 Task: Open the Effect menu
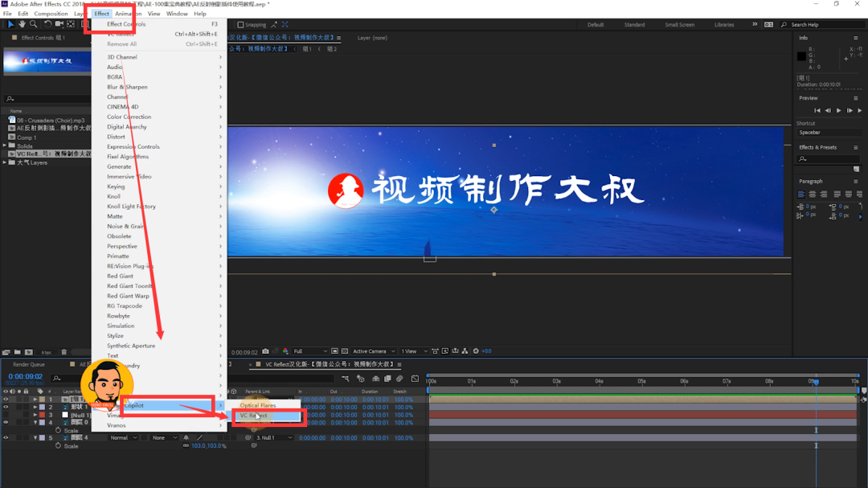101,14
